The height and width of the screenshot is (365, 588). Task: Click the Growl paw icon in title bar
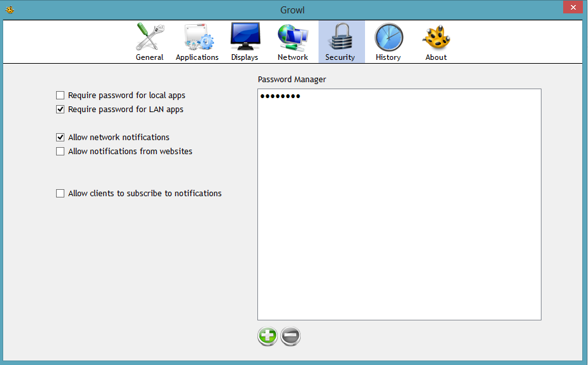pos(10,10)
